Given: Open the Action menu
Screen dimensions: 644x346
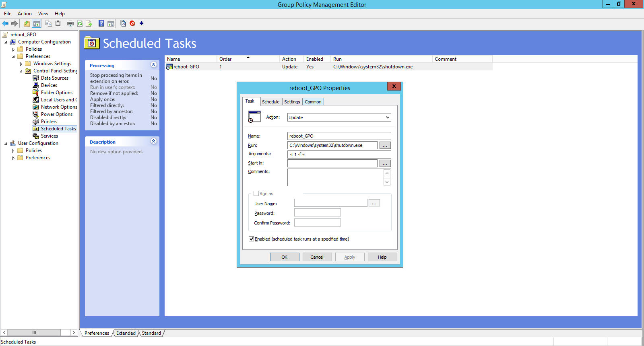Looking at the screenshot, I should [25, 14].
